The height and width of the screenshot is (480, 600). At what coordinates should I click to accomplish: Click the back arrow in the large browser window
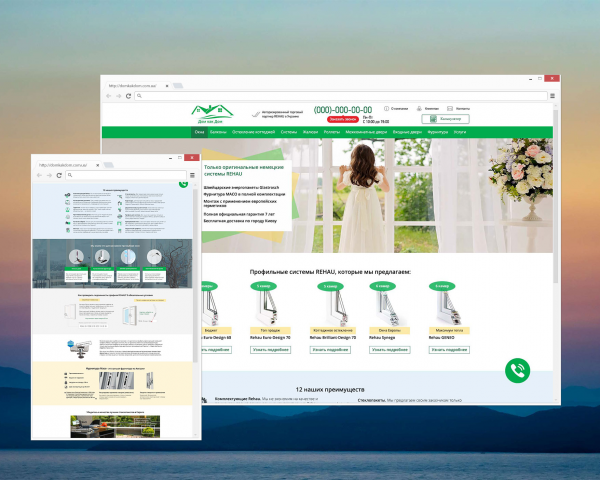109,96
